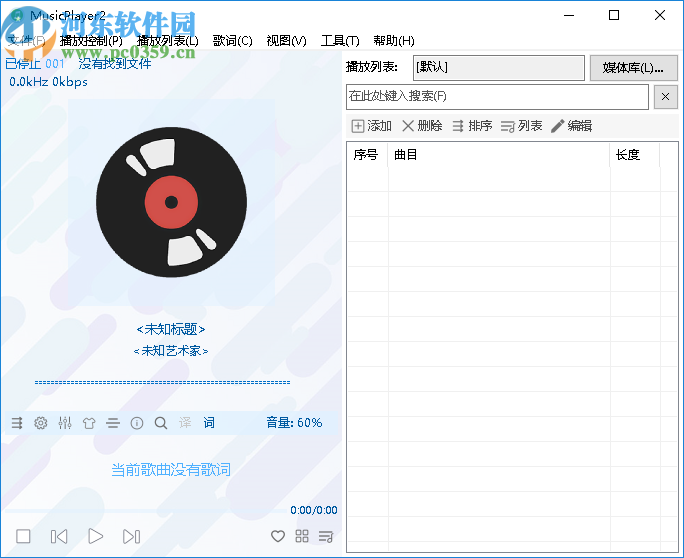Screen dimensions: 684x558
Task: Click the <未知标题> title text
Action: tap(171, 329)
